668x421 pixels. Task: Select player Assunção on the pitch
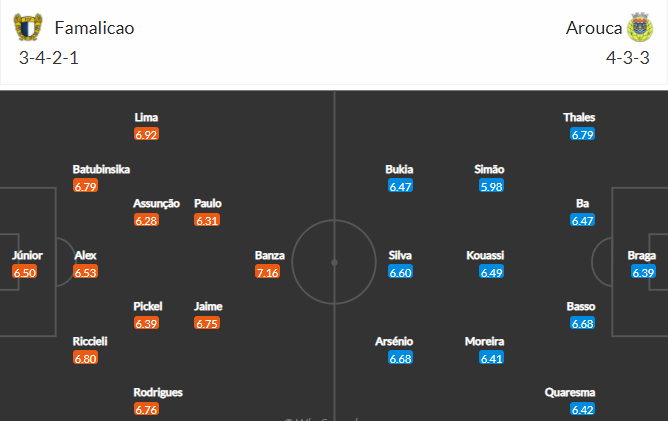156,203
